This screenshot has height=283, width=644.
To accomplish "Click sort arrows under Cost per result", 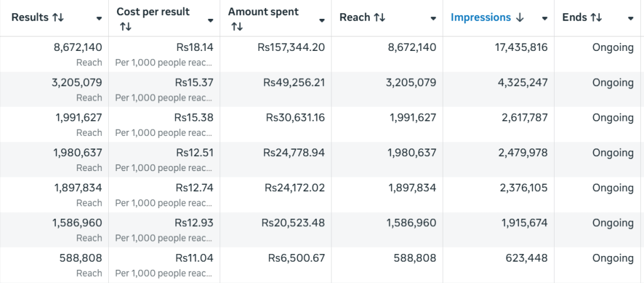I will click(x=125, y=26).
